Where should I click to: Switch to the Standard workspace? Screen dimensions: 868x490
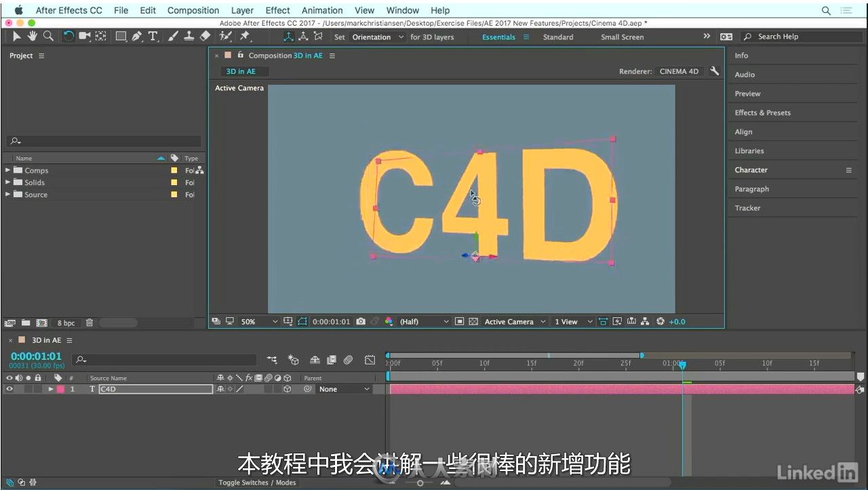(x=558, y=37)
